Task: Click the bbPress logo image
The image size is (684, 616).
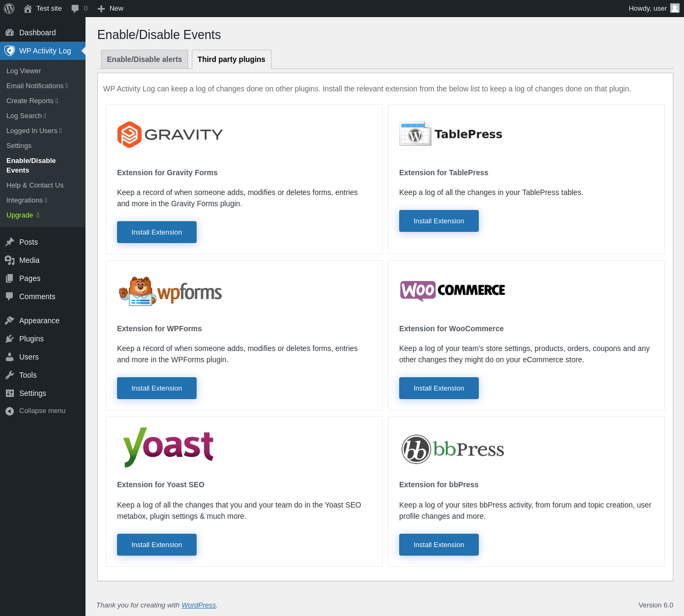Action: point(453,449)
